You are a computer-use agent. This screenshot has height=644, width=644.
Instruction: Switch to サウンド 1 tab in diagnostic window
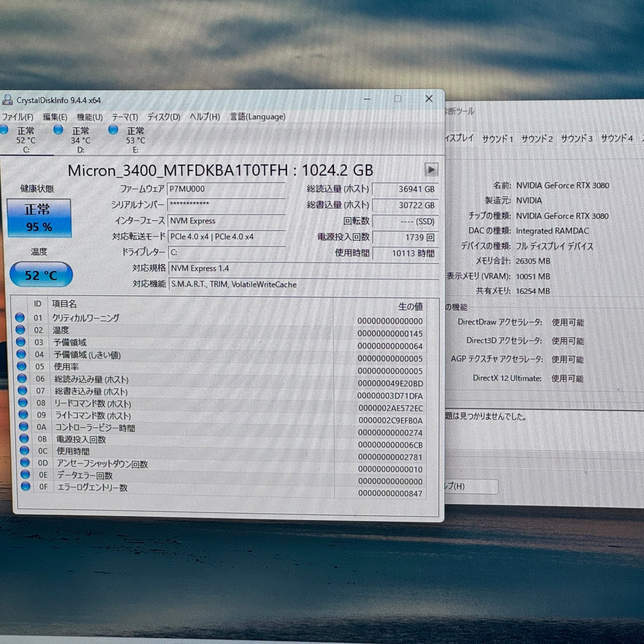coord(497,139)
